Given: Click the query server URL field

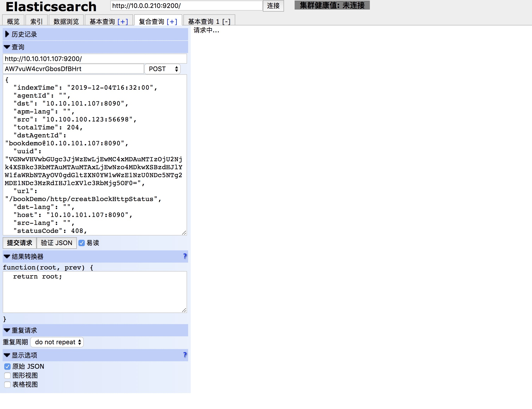Looking at the screenshot, I should (x=95, y=59).
